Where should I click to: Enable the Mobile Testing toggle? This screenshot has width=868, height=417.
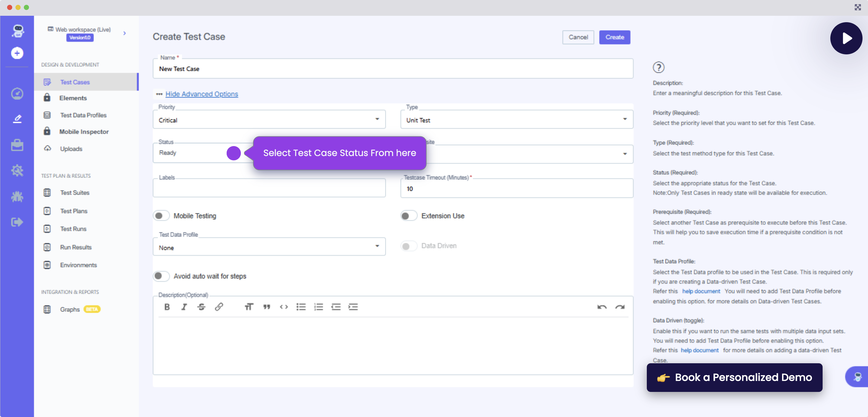point(161,216)
